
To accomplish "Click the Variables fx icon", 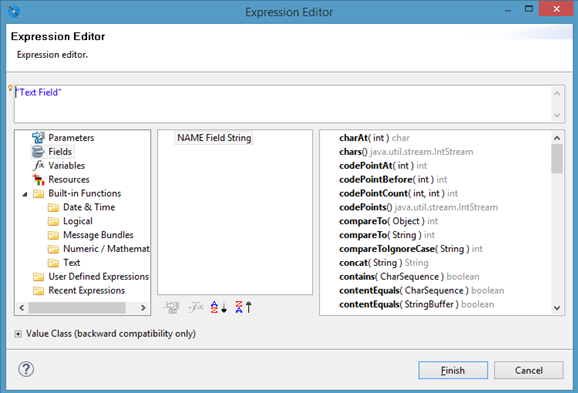I will click(38, 166).
